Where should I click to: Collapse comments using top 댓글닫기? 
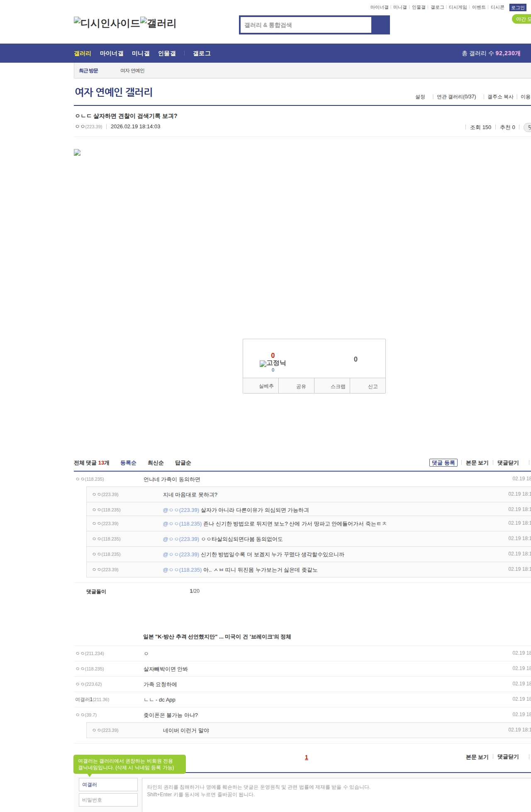point(508,463)
